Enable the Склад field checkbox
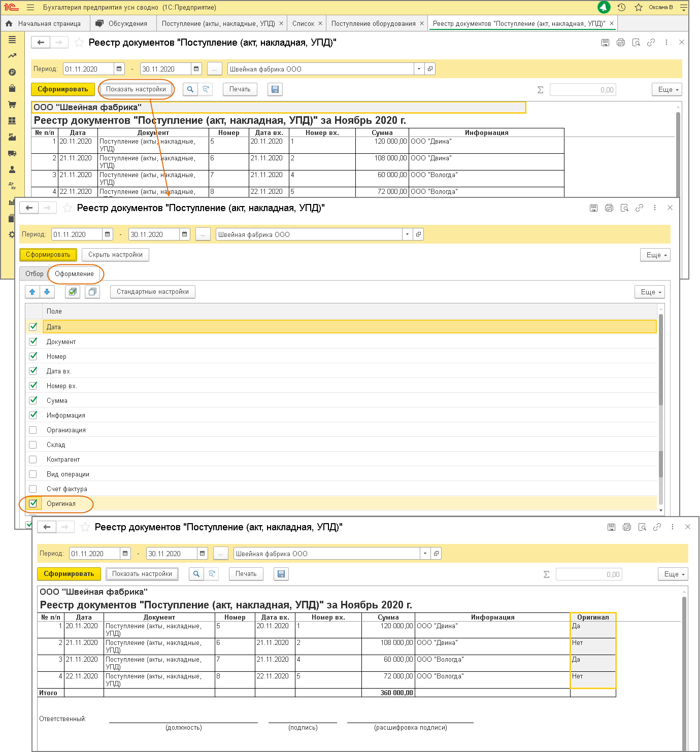Viewport: 700px width, 752px height. (33, 445)
